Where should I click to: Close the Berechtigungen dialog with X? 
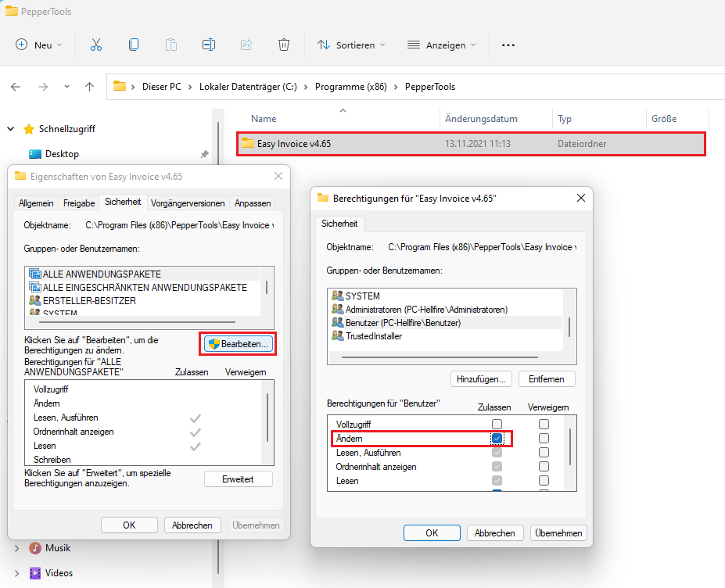point(581,198)
